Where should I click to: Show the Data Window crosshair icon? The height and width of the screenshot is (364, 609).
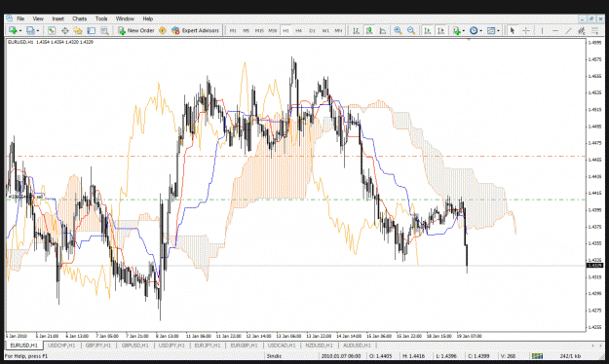pyautogui.click(x=65, y=30)
